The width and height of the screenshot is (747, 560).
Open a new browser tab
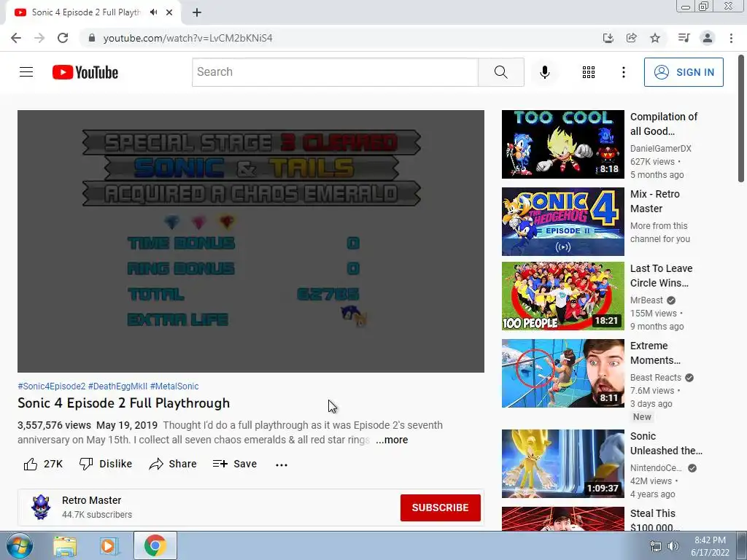pos(197,12)
